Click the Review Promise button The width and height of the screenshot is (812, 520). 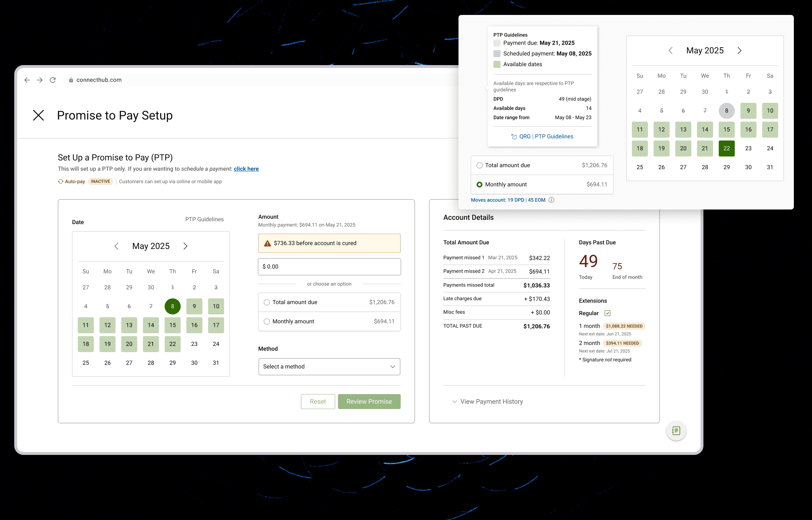tap(369, 402)
